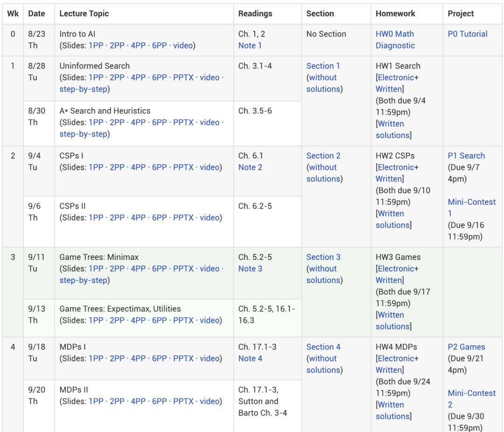Open HW3 Written solutions

point(392,321)
